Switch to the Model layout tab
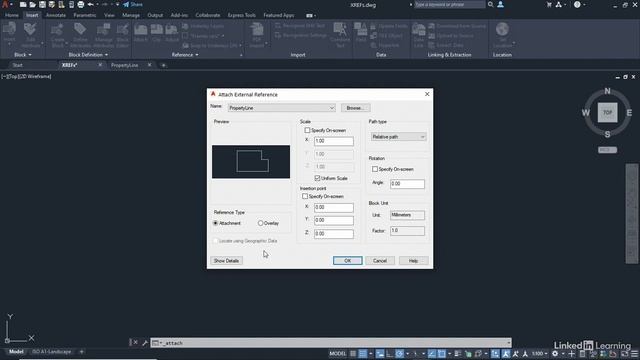 16,352
